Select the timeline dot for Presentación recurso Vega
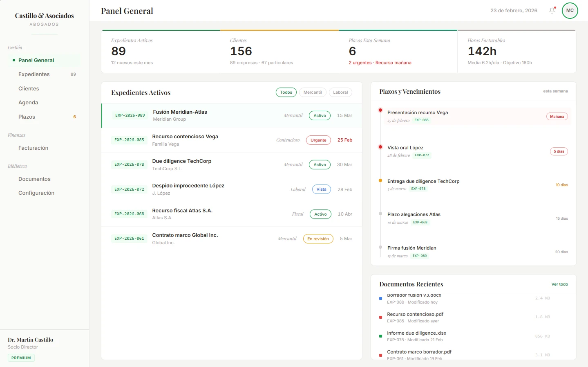This screenshot has height=367, width=588. coord(380,110)
